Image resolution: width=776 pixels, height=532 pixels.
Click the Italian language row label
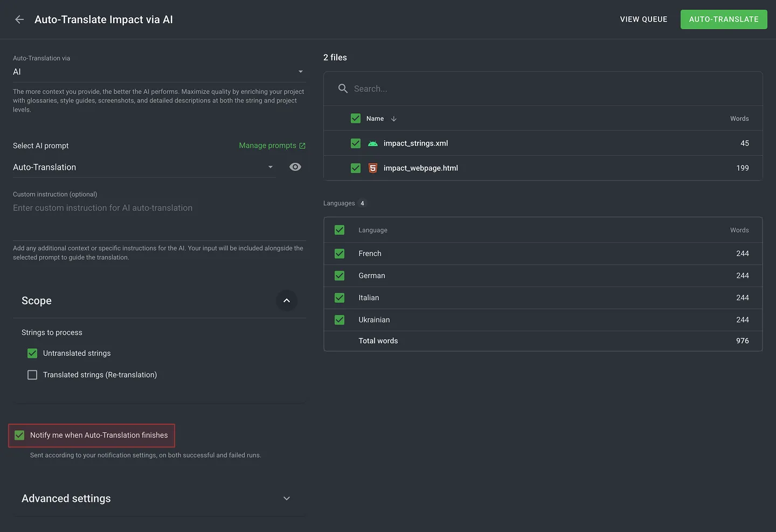369,298
